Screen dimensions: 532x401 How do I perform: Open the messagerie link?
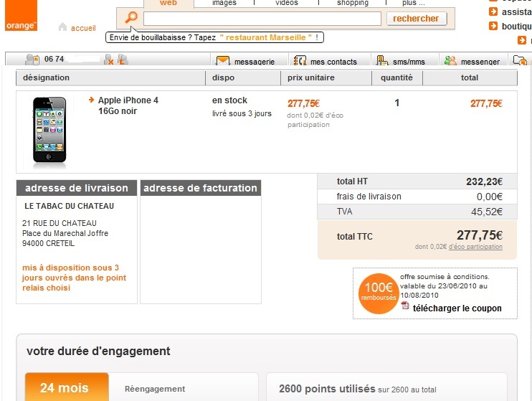point(255,62)
